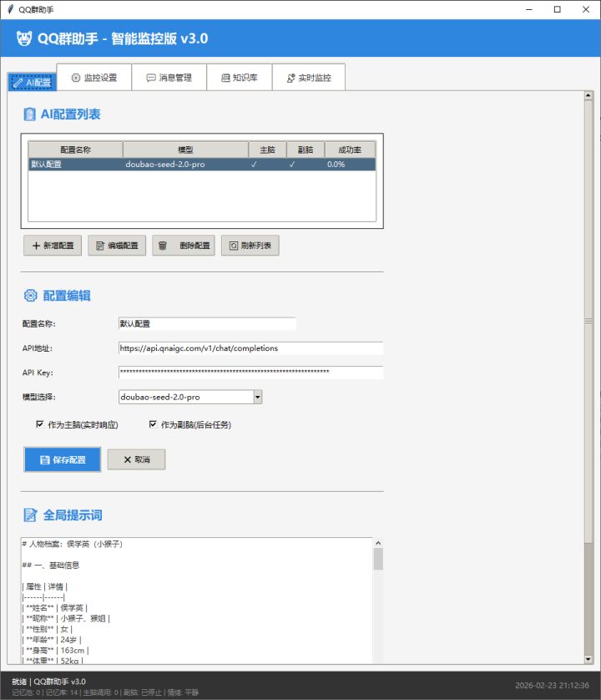Expand the 模型选择 dropdown arrow
The height and width of the screenshot is (700, 601).
click(258, 397)
